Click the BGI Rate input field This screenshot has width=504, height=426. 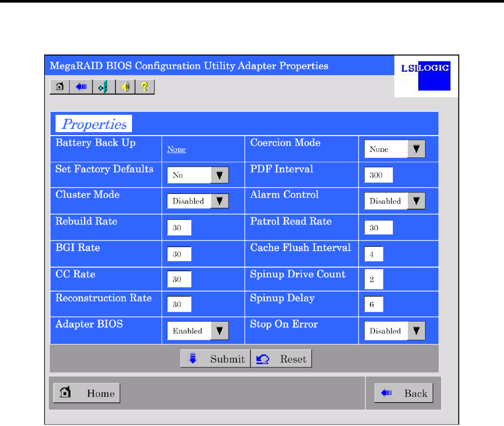(179, 254)
